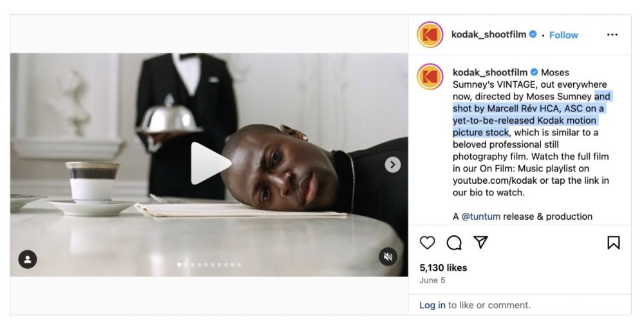Click the Log in link
644x332 pixels.
point(432,306)
